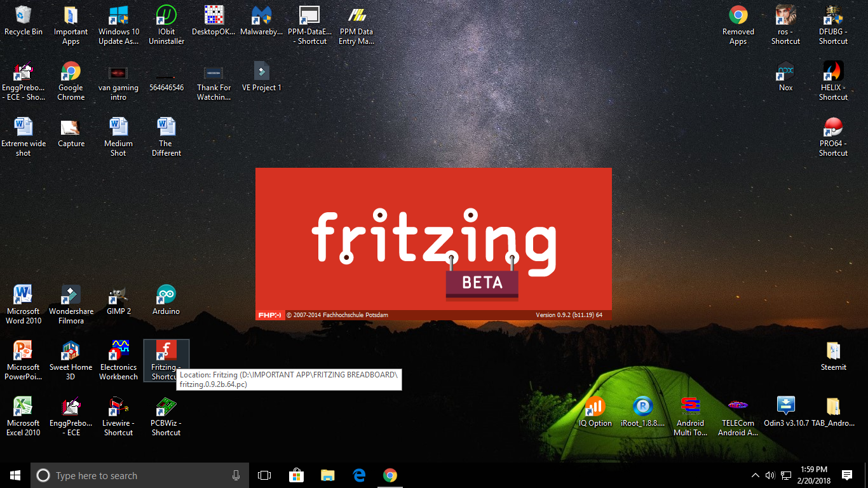
Task: Select the TAB_Andro... folder icon
Action: [833, 412]
